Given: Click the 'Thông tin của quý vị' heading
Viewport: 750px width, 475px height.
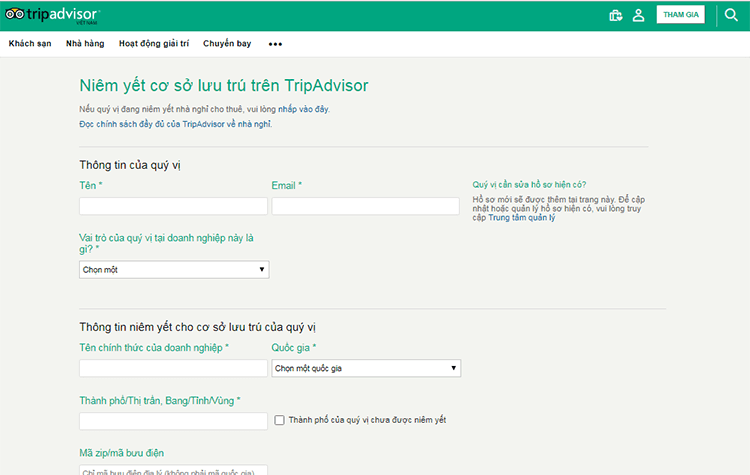Looking at the screenshot, I should [x=130, y=165].
